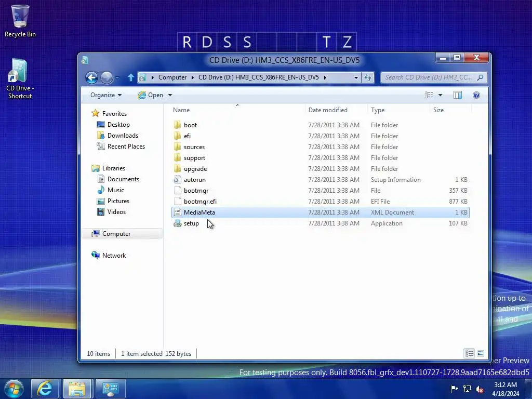
Task: Open address bar history dropdown
Action: click(x=356, y=78)
